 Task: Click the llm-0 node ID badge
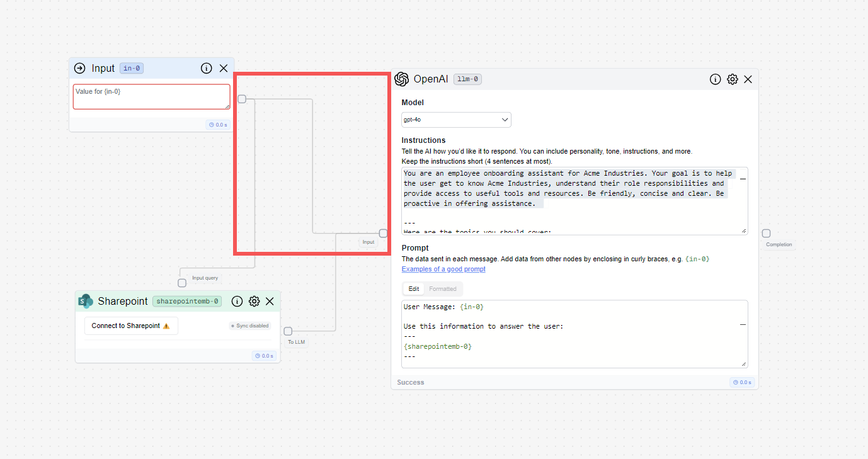tap(467, 79)
